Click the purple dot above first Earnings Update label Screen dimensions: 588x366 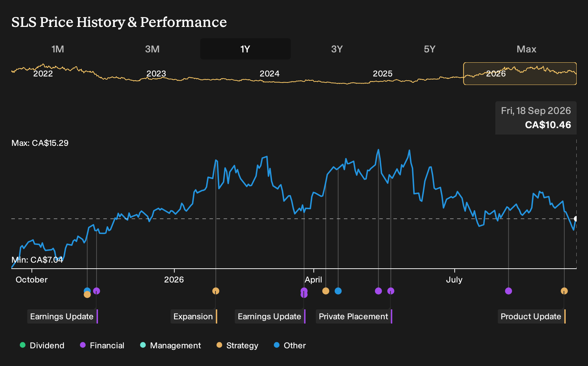coord(97,291)
